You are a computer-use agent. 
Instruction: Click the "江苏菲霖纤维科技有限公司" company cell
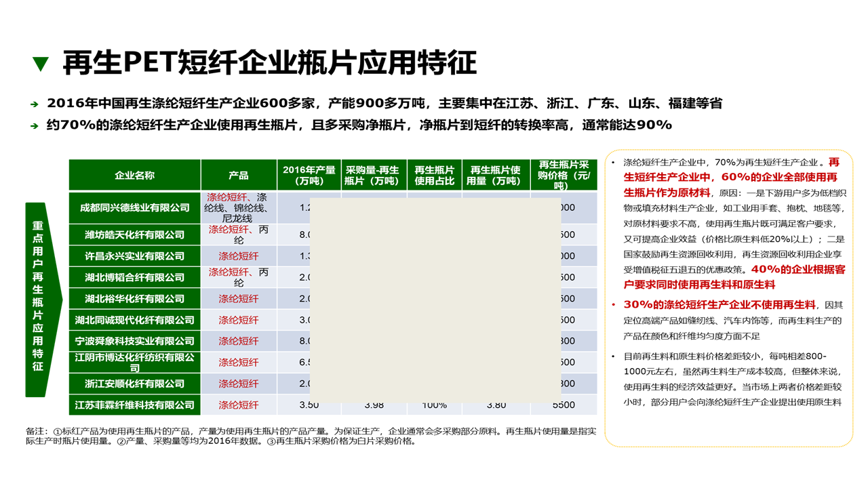click(x=134, y=405)
